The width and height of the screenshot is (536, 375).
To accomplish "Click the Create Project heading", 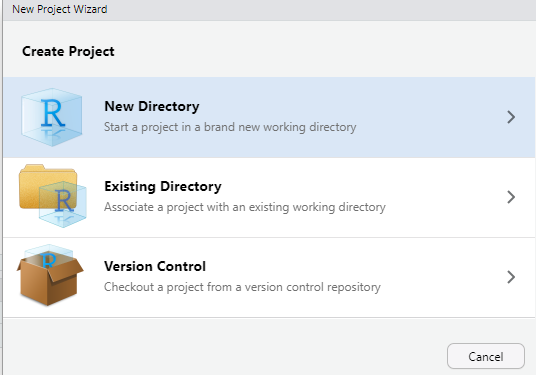I will 68,51.
